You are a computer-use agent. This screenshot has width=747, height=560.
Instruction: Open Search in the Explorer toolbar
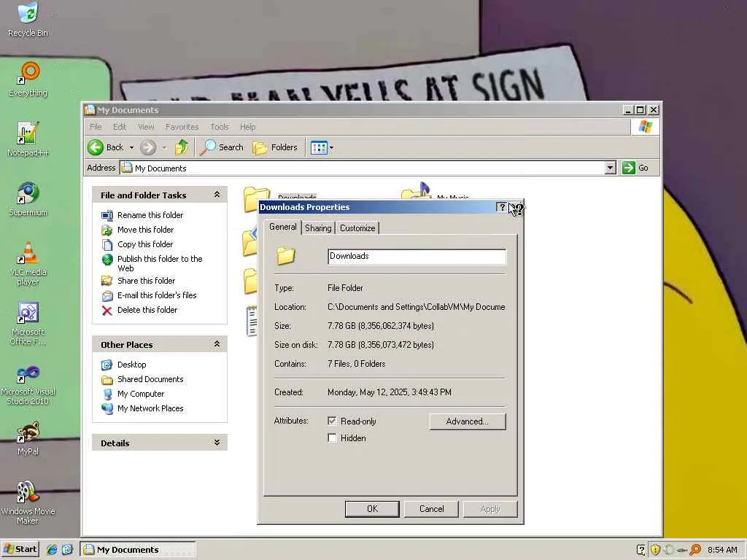coord(222,147)
